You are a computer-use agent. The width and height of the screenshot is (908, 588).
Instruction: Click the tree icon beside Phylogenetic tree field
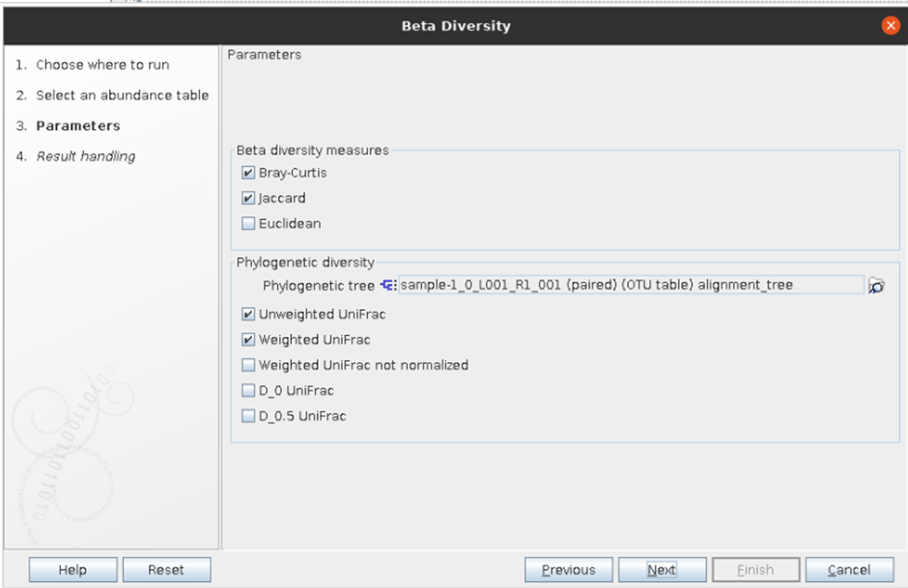(388, 286)
